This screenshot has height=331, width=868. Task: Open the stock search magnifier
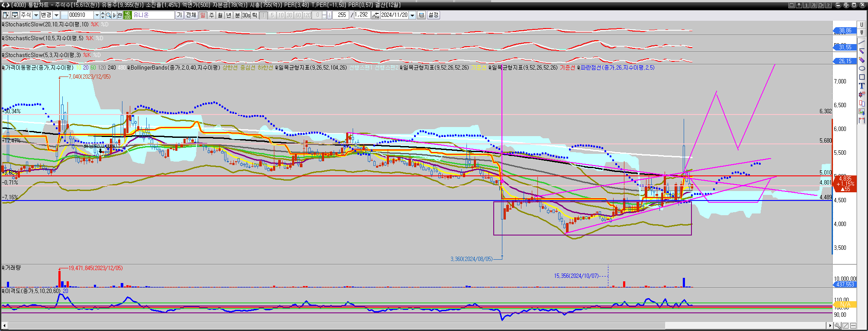[109, 15]
